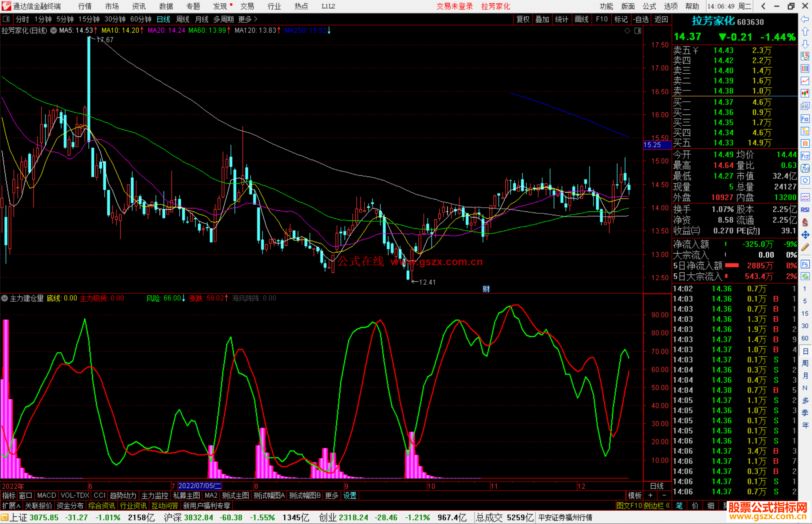Viewport: 812px width, 524px height.
Task: Open the F10 company info sidebar icon
Action: point(805,119)
